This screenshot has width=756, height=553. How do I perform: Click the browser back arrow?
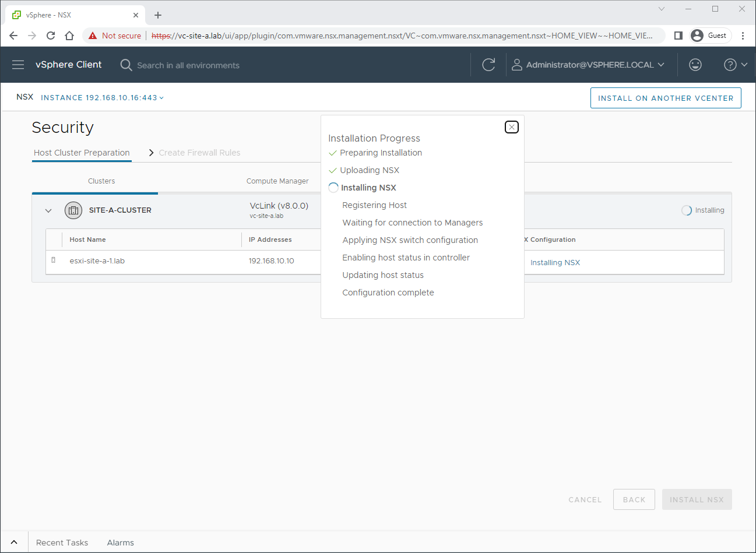coord(13,36)
